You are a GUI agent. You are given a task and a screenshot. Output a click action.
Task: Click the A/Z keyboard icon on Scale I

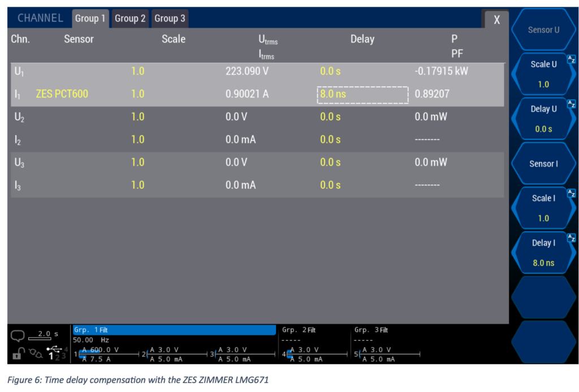pyautogui.click(x=571, y=193)
